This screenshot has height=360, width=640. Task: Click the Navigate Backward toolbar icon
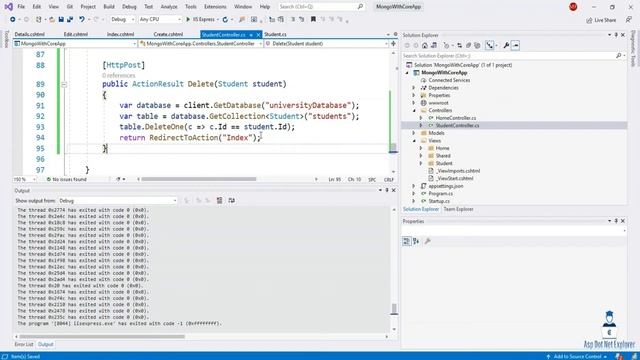pyautogui.click(x=13, y=19)
